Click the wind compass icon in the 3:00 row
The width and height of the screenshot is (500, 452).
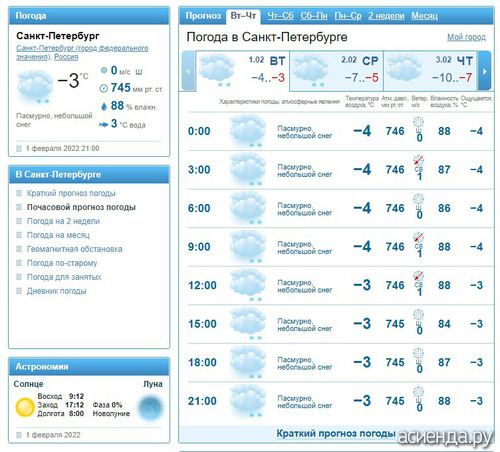point(419,160)
